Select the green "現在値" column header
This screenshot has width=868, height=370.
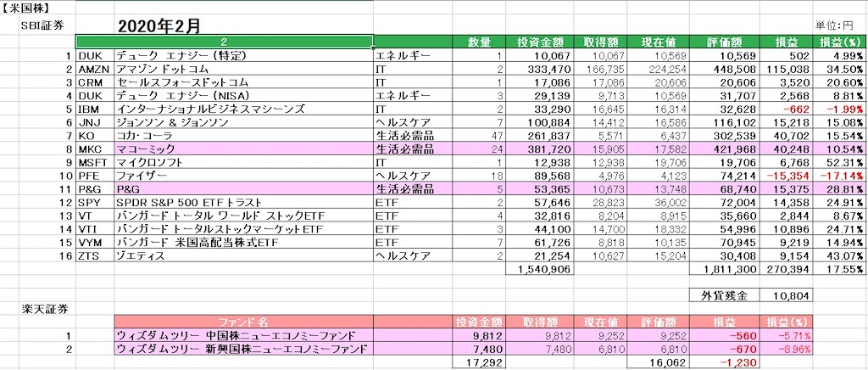click(x=659, y=42)
